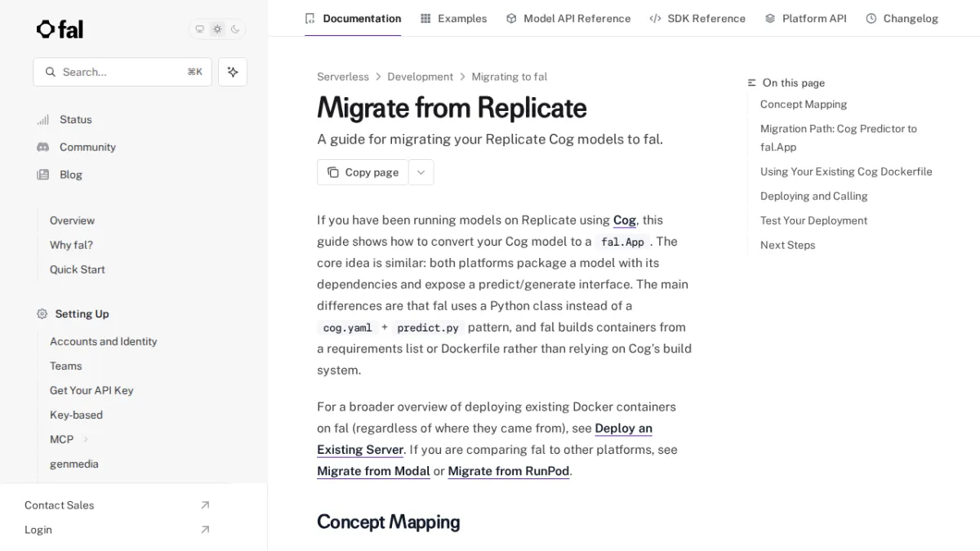
Task: Open the Copy page options dropdown
Action: 421,172
